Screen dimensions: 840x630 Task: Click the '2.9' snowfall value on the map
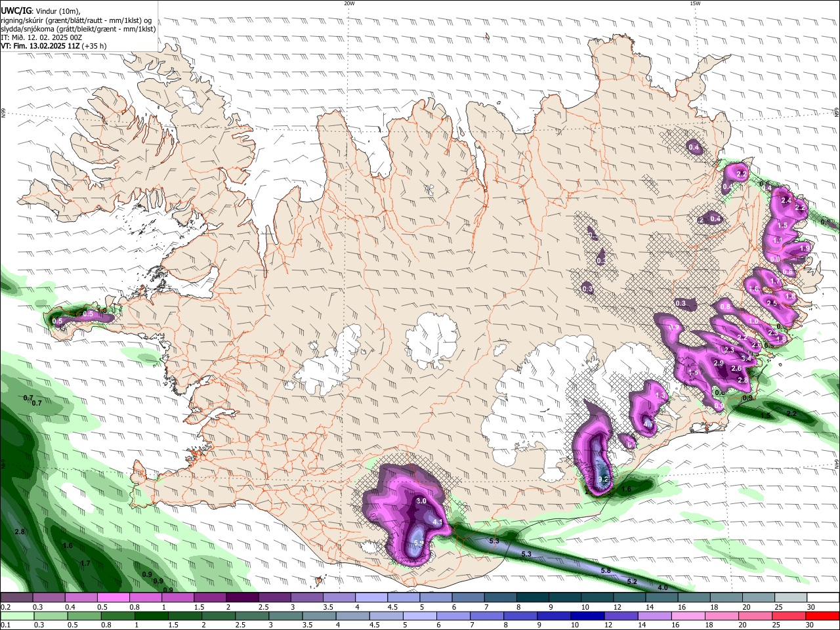pyautogui.click(x=719, y=363)
